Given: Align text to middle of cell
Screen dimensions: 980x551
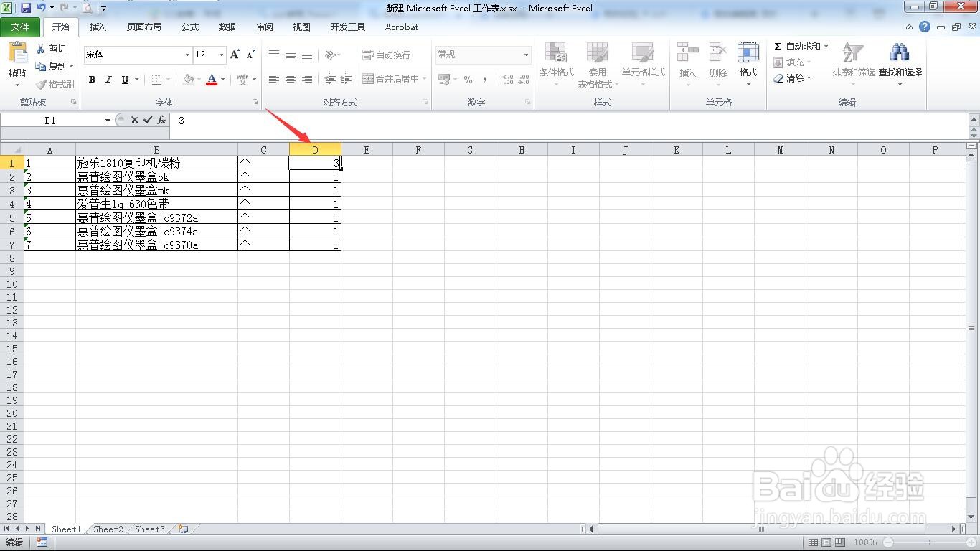Looking at the screenshot, I should (x=291, y=55).
